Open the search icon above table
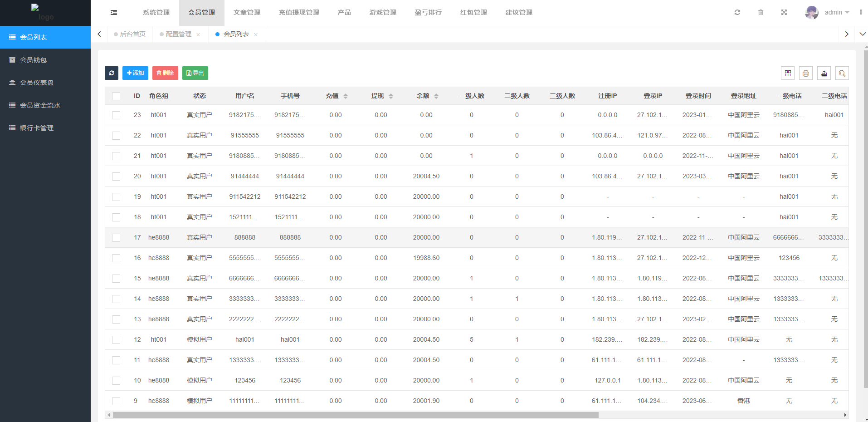This screenshot has height=422, width=868. tap(842, 73)
